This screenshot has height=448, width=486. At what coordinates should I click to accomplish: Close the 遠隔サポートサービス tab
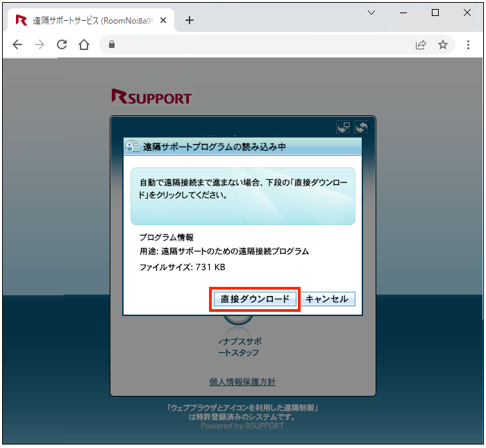click(163, 20)
